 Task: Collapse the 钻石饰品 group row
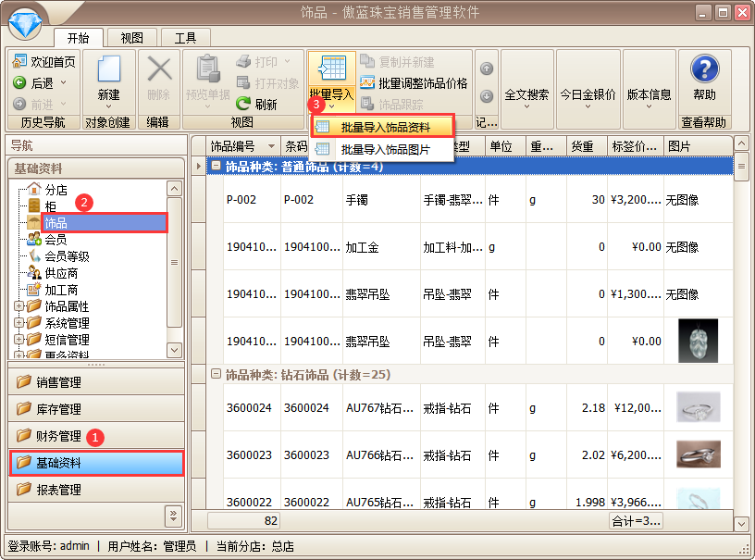tap(217, 374)
